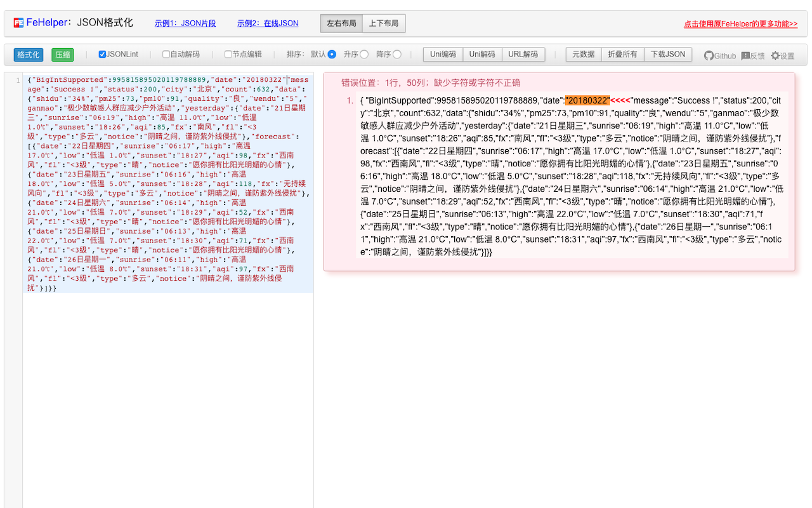This screenshot has width=812, height=508.
Task: Click the 压缩 compress button
Action: click(x=62, y=55)
